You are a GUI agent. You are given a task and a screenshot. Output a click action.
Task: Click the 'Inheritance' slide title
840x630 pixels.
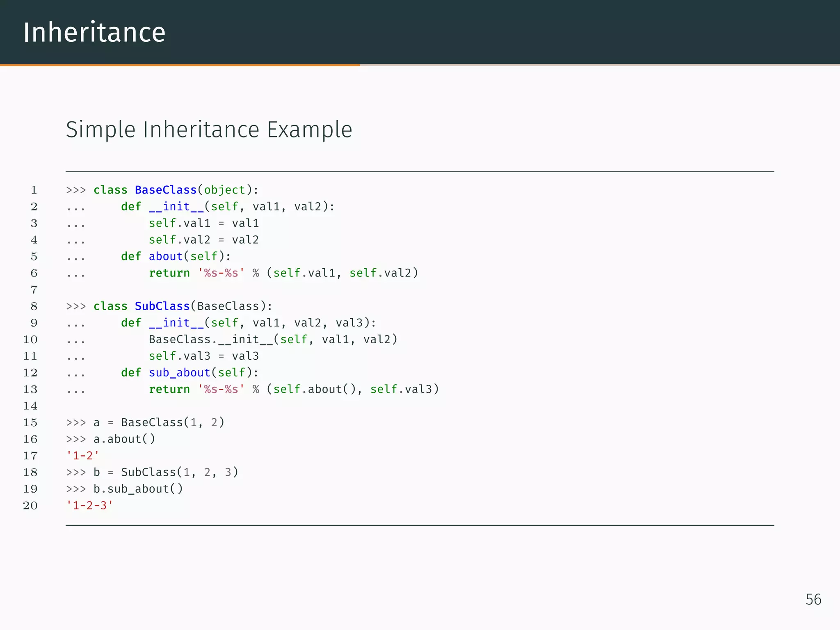click(x=94, y=32)
